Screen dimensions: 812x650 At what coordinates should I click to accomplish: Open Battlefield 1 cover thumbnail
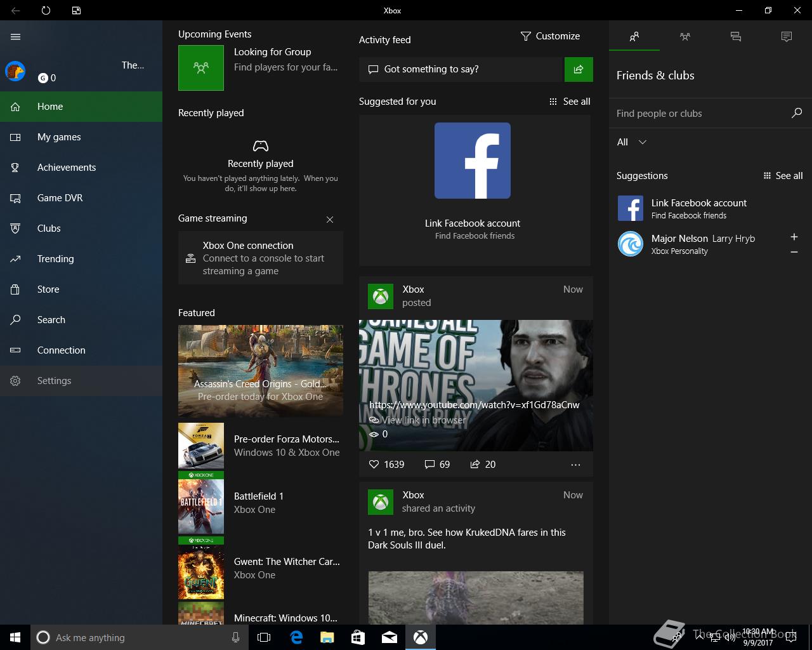pyautogui.click(x=201, y=502)
